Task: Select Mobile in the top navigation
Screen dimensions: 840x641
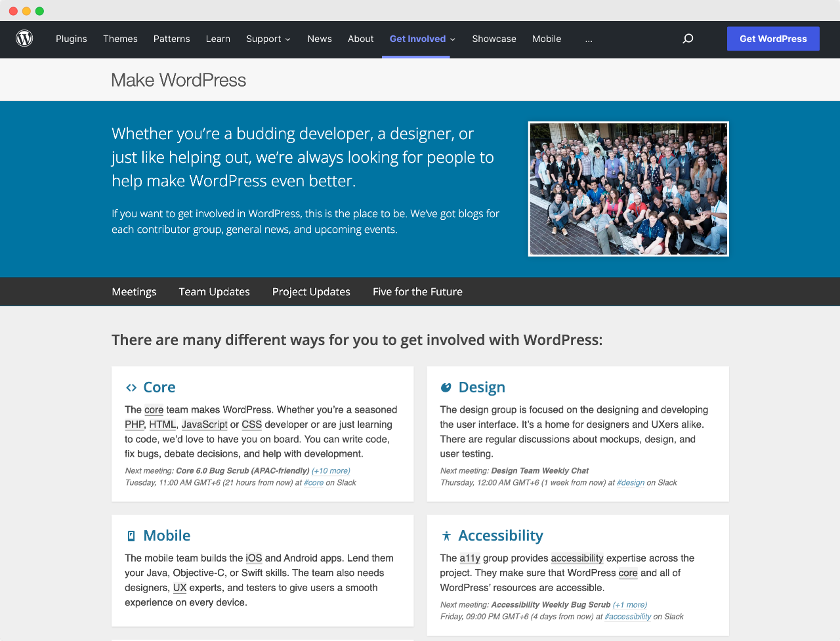Action: pyautogui.click(x=547, y=39)
